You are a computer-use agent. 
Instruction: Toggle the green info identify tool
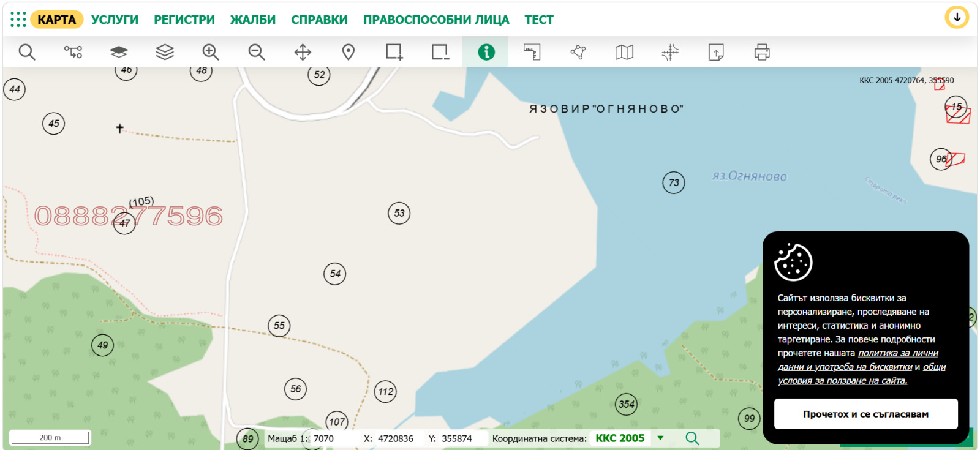(486, 52)
